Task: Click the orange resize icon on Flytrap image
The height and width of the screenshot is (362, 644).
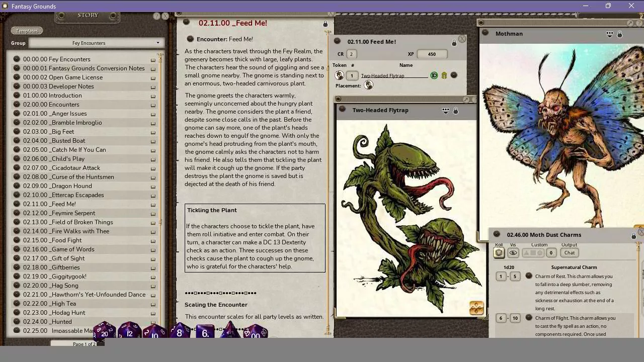Action: [x=476, y=308]
